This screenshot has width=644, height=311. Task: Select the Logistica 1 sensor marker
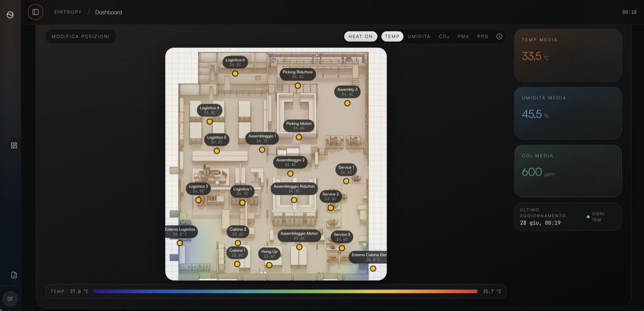click(242, 203)
